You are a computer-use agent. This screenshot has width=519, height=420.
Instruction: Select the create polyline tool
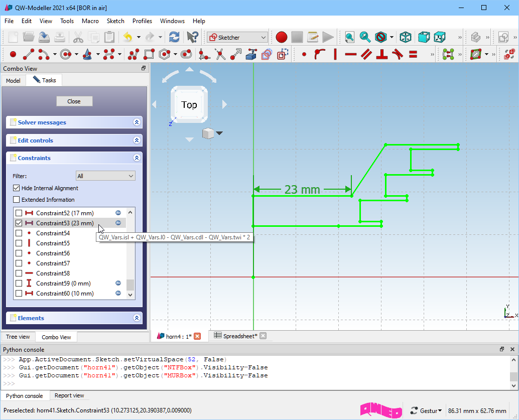pos(133,54)
